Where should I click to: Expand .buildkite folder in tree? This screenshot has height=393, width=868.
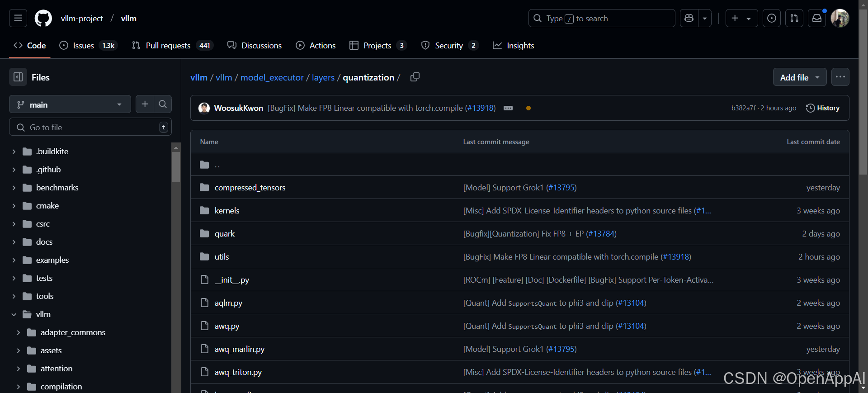click(x=14, y=152)
